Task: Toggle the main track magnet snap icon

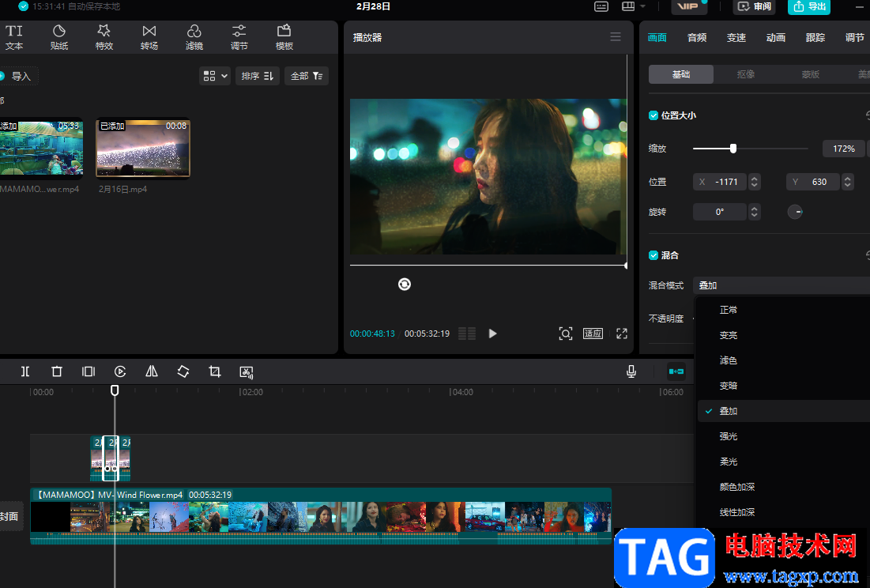Action: (676, 371)
